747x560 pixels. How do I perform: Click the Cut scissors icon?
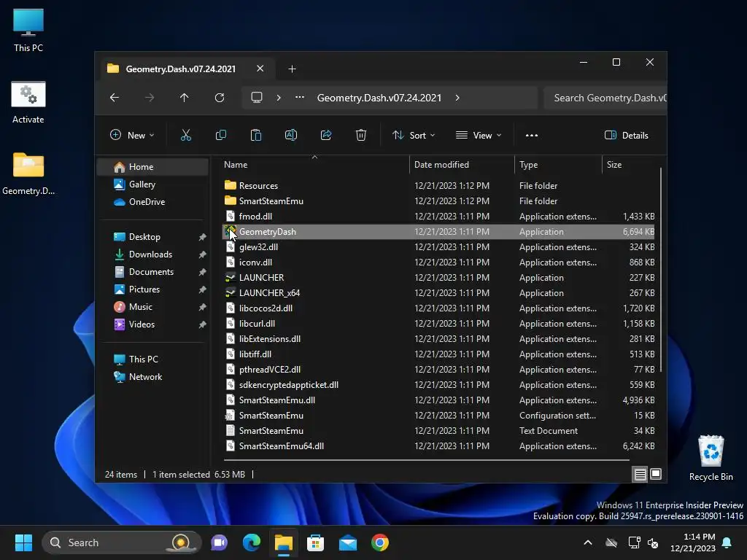(x=186, y=135)
